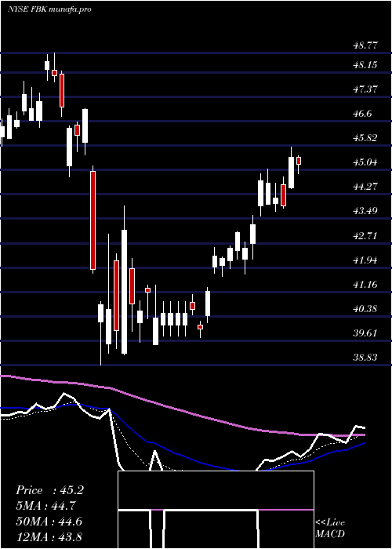Select the 39.61 price level label
Image resolution: width=392 pixels, height=549 pixels.
point(365,333)
